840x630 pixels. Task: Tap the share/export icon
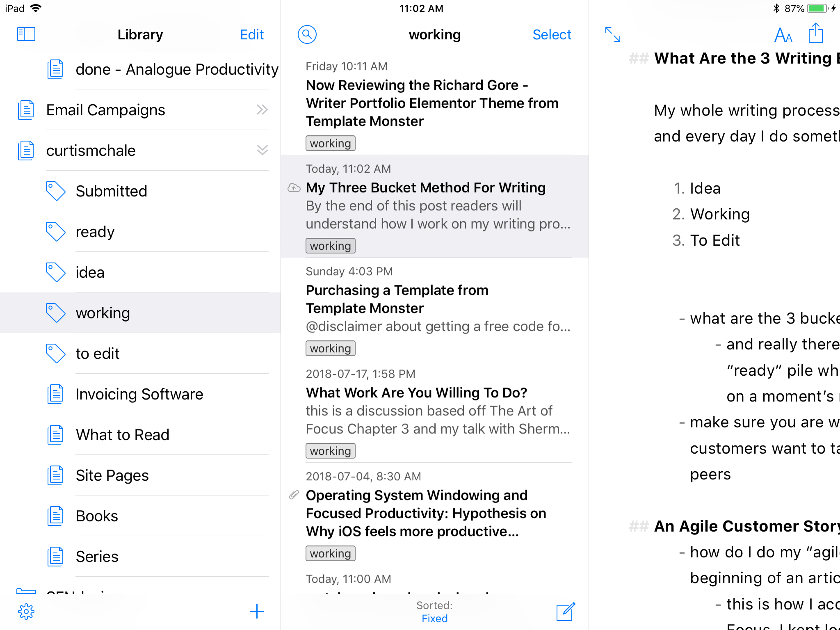point(815,34)
